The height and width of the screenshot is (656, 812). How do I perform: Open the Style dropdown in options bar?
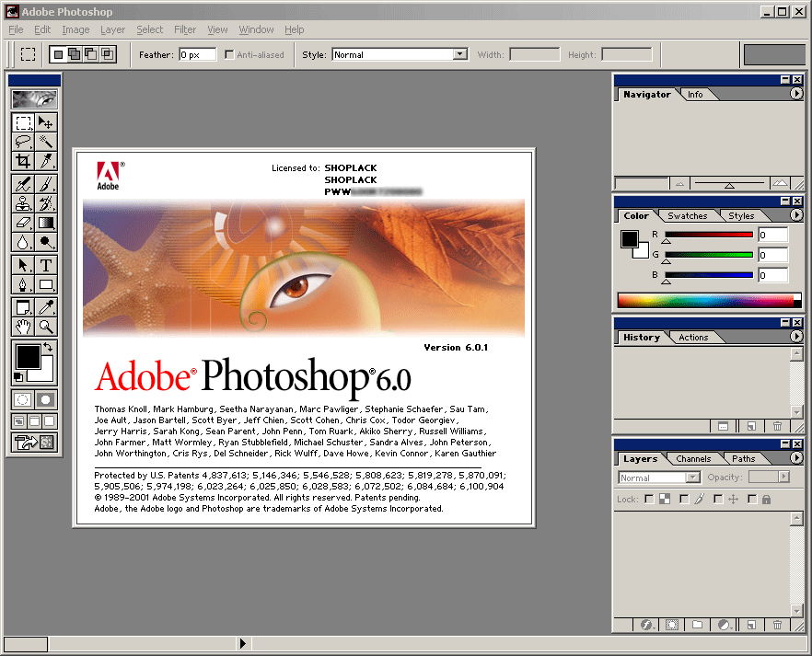[x=459, y=54]
